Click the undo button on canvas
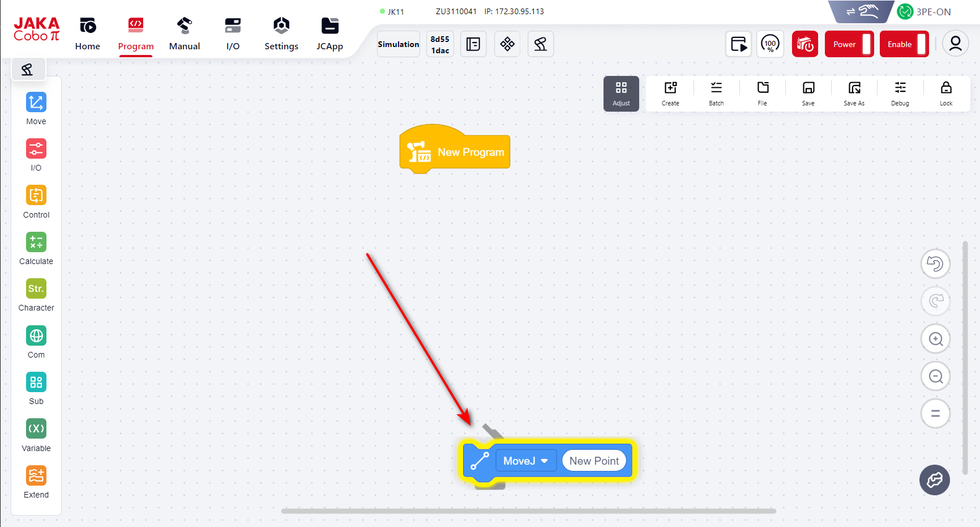 935,264
